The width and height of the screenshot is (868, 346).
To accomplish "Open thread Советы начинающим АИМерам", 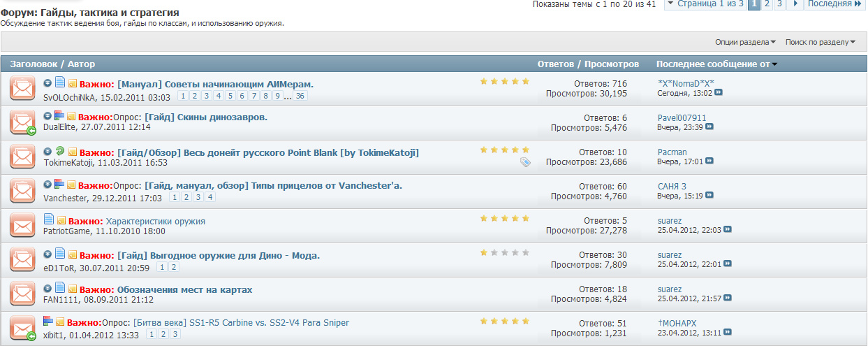I will coord(215,84).
